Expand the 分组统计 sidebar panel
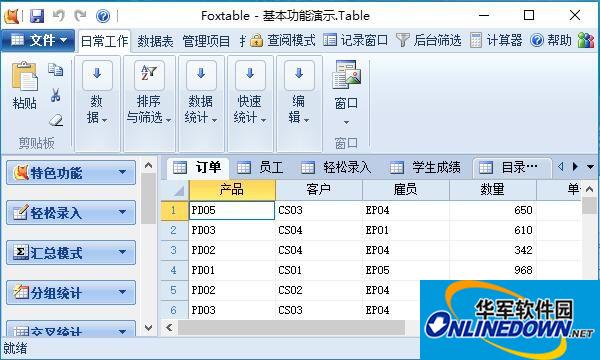 click(x=71, y=293)
